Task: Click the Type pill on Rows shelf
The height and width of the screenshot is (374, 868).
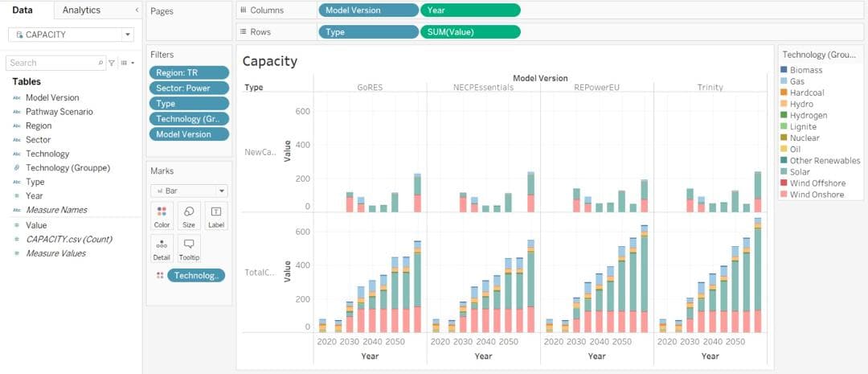Action: pyautogui.click(x=369, y=32)
